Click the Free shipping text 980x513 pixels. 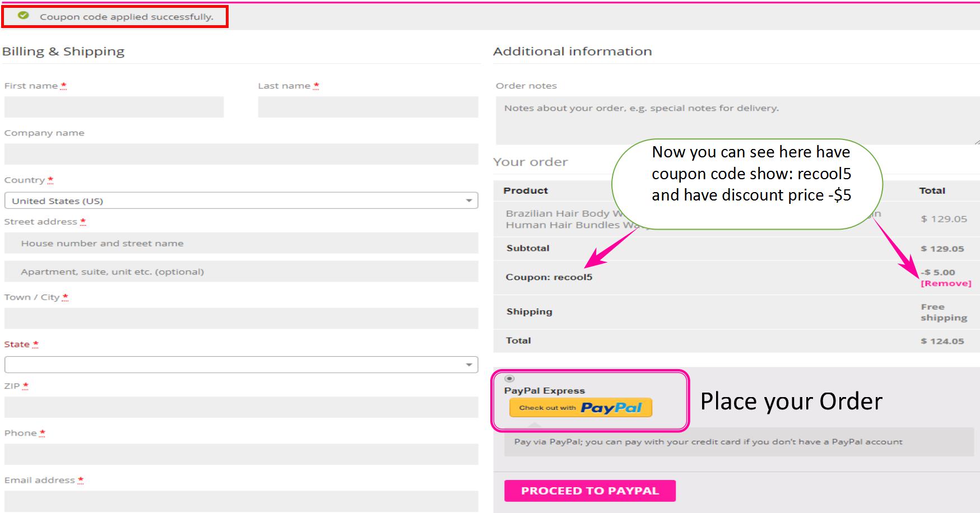point(944,313)
